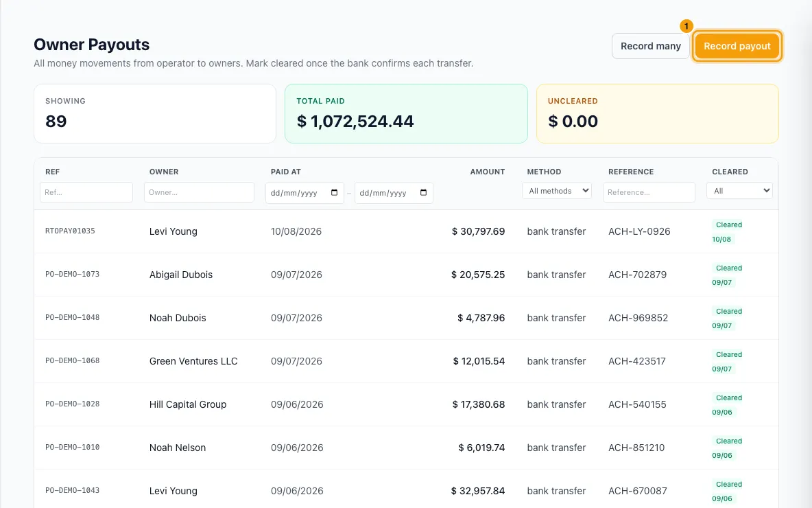Click the Record many button

tap(650, 46)
